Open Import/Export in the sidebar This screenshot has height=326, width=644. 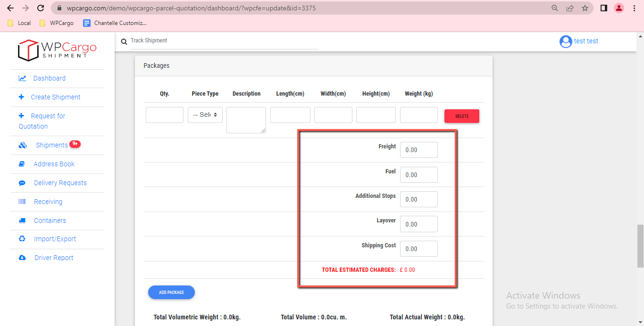[x=55, y=239]
